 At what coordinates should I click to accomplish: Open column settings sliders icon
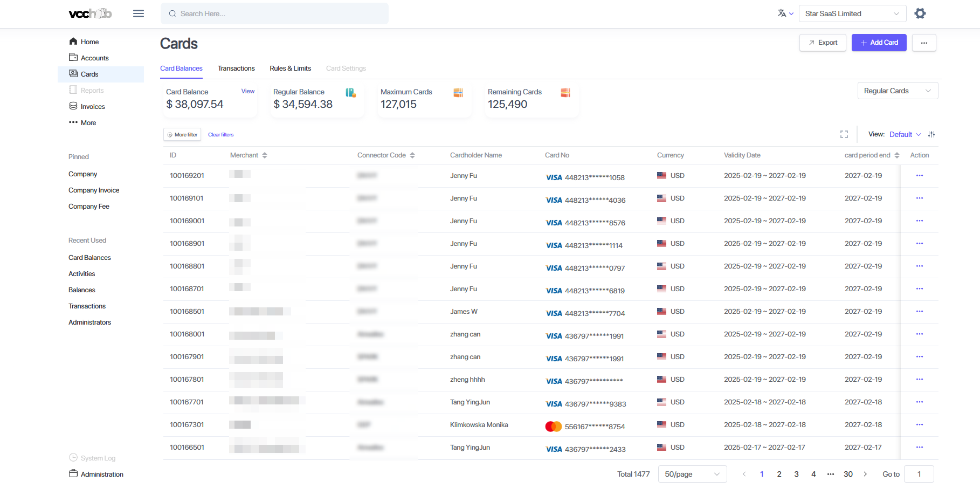pos(931,134)
